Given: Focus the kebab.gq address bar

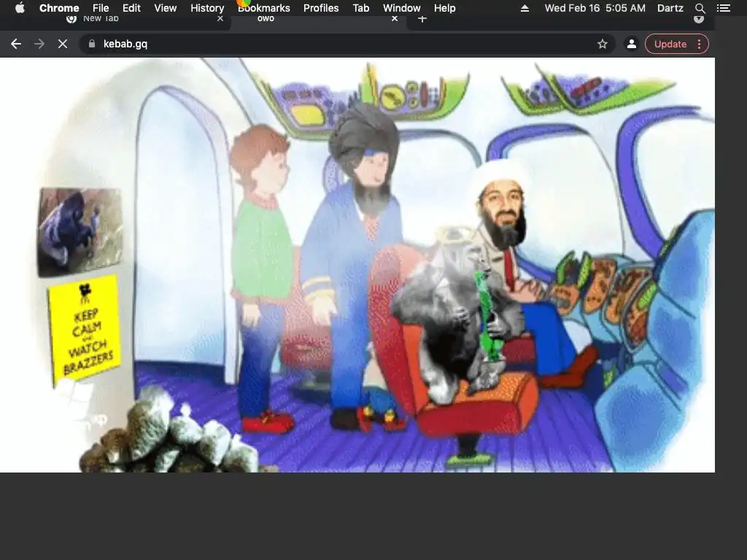Looking at the screenshot, I should [347, 44].
